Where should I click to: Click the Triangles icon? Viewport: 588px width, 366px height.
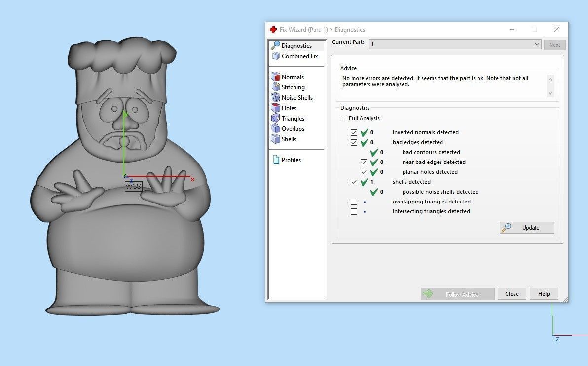click(276, 118)
